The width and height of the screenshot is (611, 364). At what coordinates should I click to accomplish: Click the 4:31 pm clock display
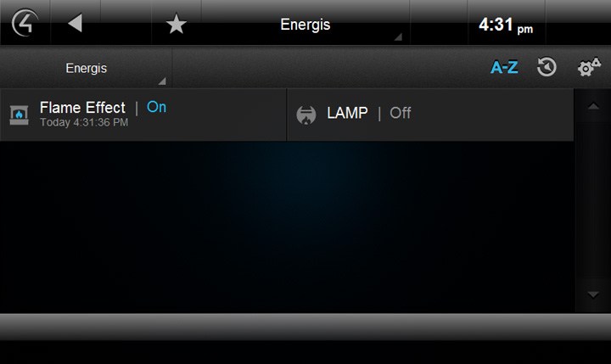pyautogui.click(x=506, y=25)
